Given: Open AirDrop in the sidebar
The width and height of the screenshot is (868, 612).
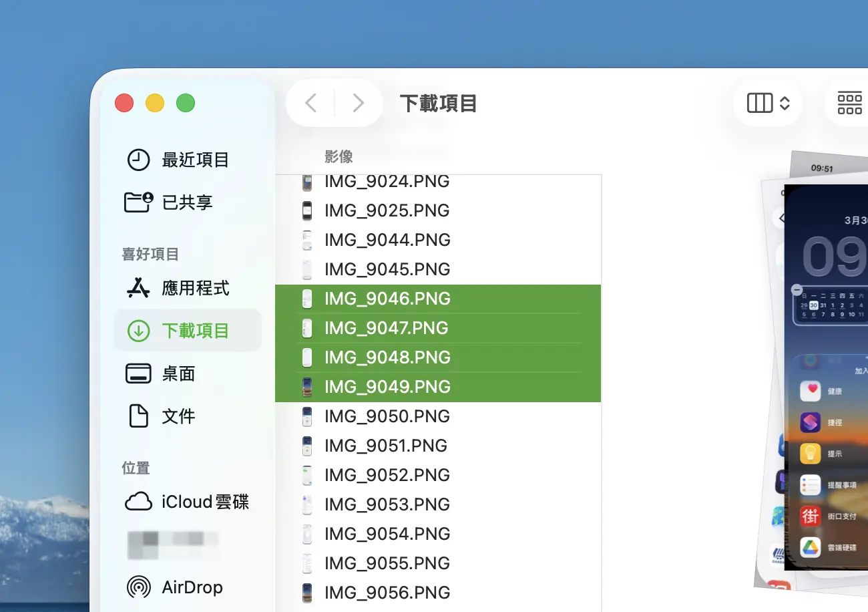Looking at the screenshot, I should point(187,587).
